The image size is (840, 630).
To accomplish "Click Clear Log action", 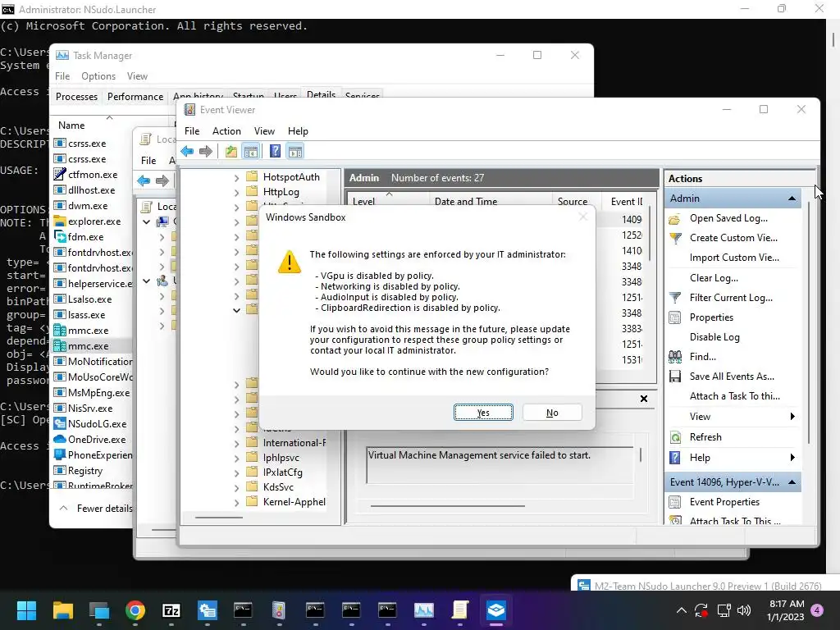I will 714,278.
